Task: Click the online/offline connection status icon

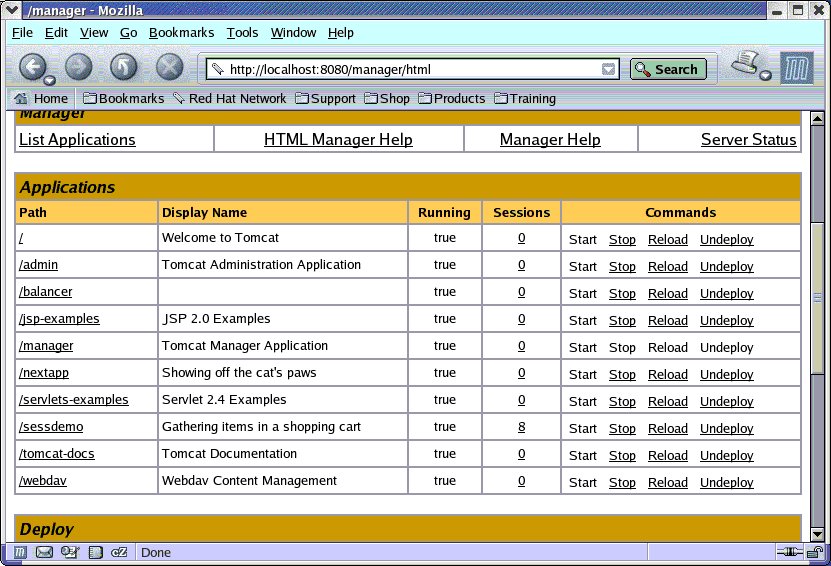Action: pos(790,553)
